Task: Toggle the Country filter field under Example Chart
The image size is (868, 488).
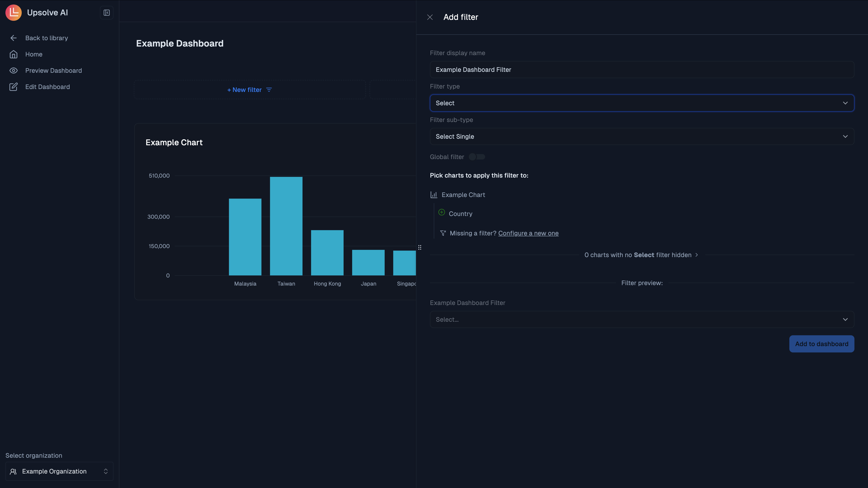Action: (x=461, y=213)
